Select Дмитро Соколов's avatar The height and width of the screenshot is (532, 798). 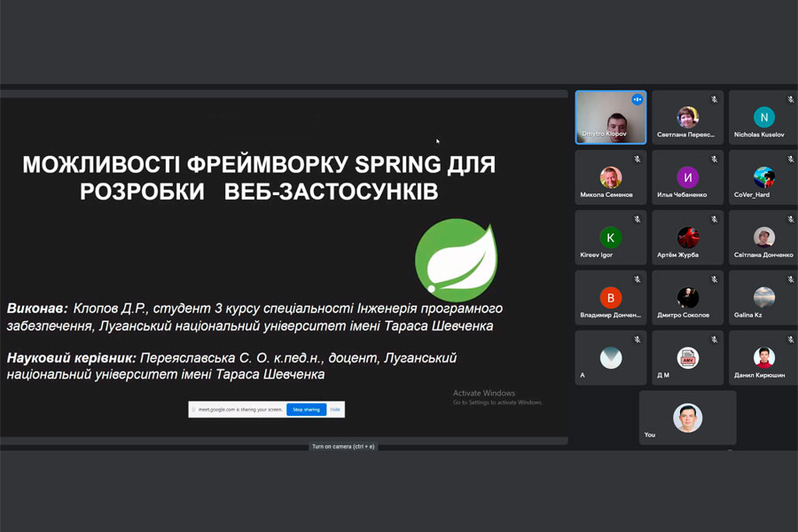click(687, 297)
